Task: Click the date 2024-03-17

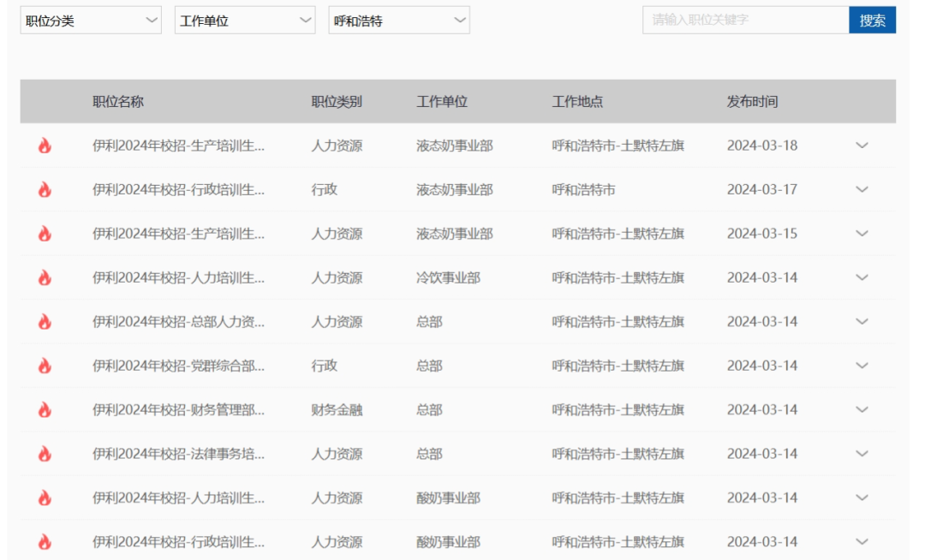Action: click(762, 190)
